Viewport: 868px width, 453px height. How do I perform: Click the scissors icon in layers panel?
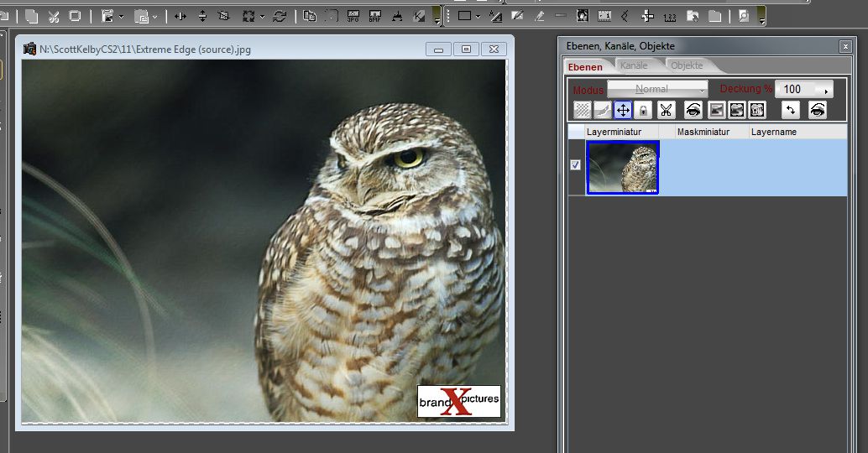click(666, 110)
